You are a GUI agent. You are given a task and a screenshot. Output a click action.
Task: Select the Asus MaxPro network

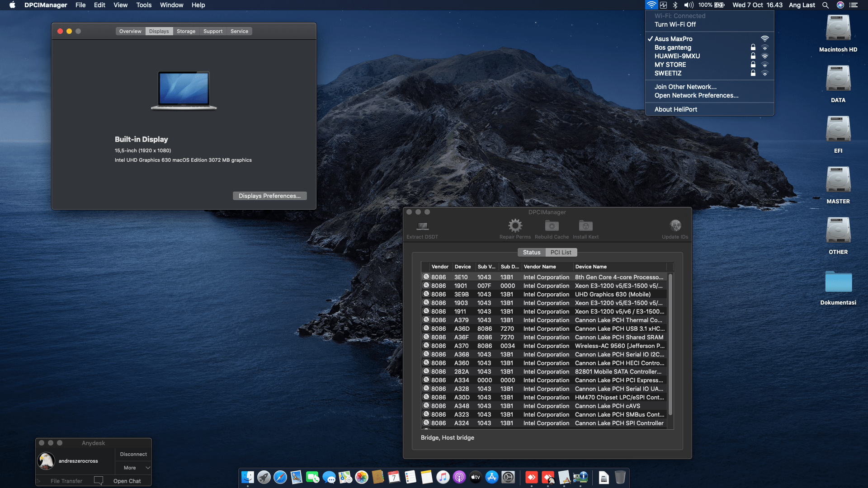(x=673, y=39)
